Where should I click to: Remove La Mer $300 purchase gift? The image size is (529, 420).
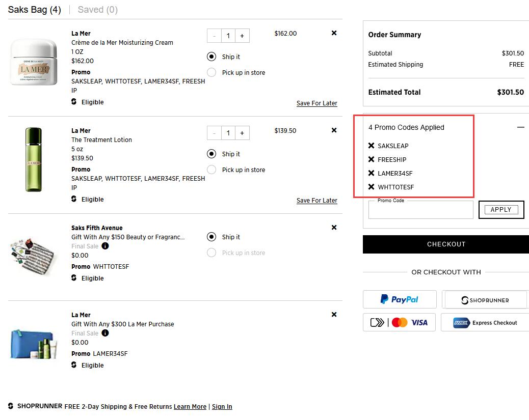[334, 315]
